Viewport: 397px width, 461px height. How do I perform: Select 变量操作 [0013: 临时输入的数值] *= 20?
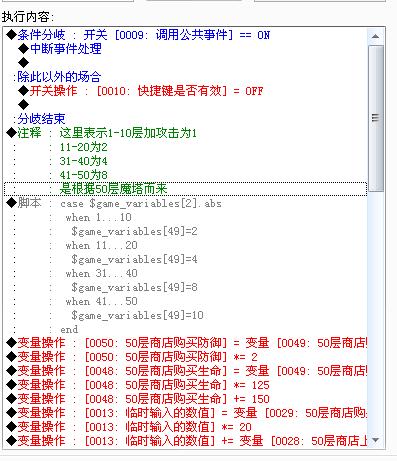[x=186, y=427]
